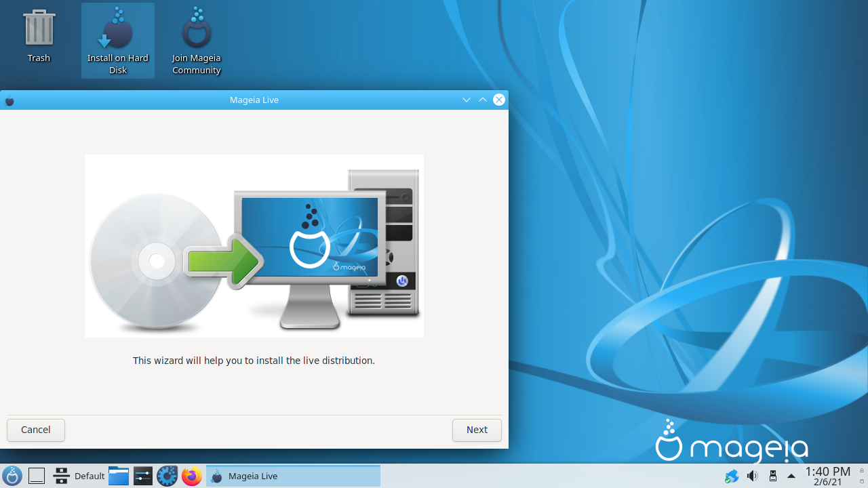The width and height of the screenshot is (868, 488).
Task: Open the removable device notifier tray icon
Action: 772,476
